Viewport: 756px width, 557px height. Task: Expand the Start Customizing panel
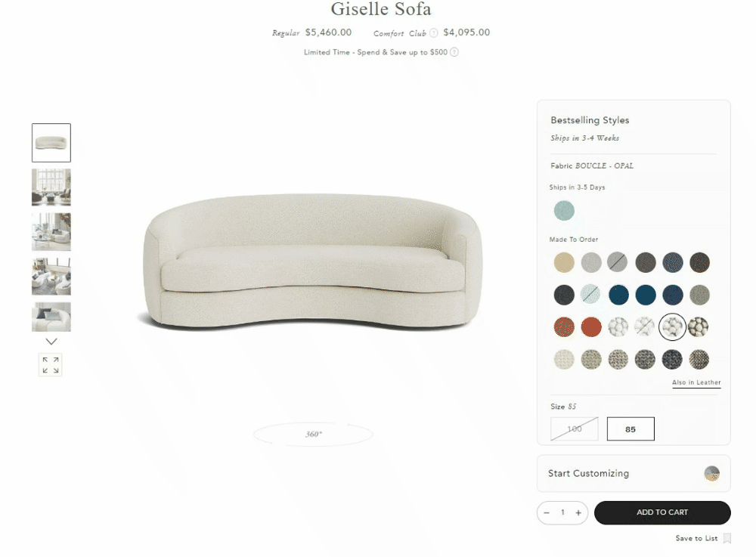tap(634, 473)
